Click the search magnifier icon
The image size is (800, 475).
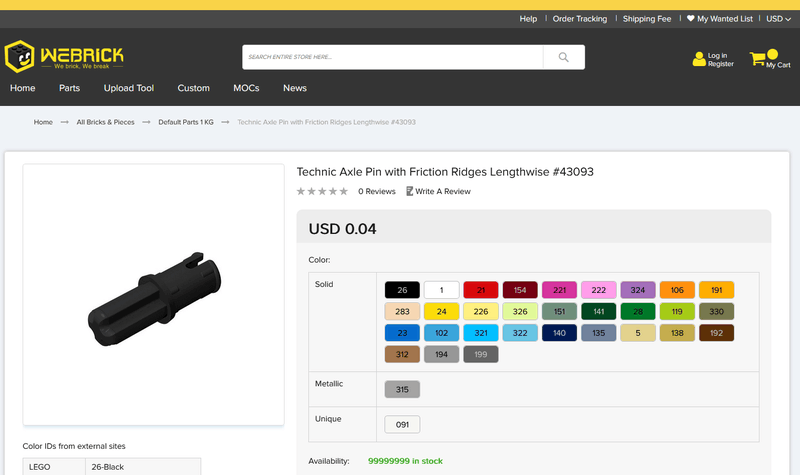[563, 57]
